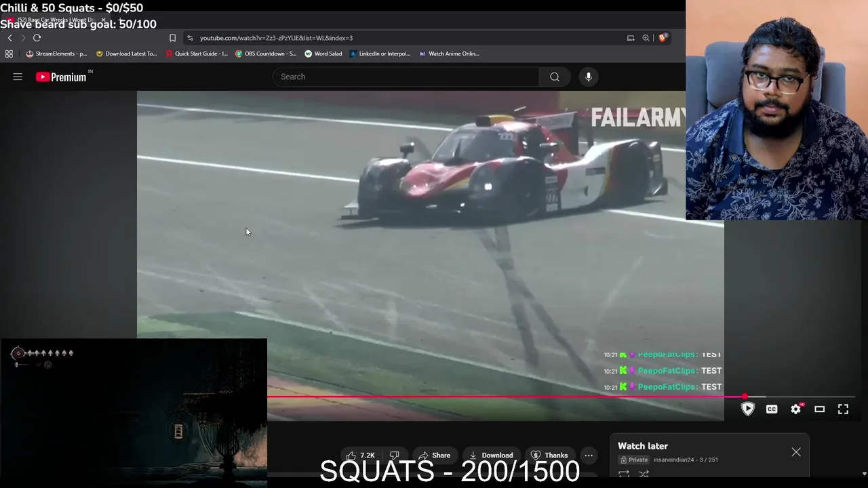
Task: Like the video showing 7.2K
Action: [x=361, y=455]
